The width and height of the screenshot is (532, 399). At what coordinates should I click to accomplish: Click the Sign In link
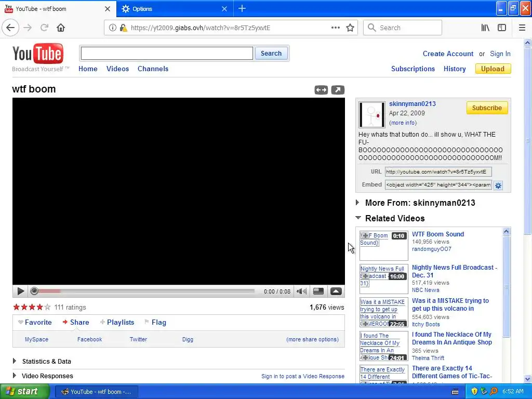coord(500,54)
